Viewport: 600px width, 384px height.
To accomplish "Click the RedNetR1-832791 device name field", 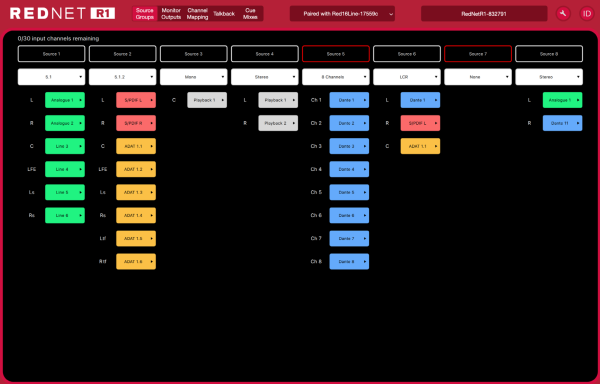I will click(484, 14).
